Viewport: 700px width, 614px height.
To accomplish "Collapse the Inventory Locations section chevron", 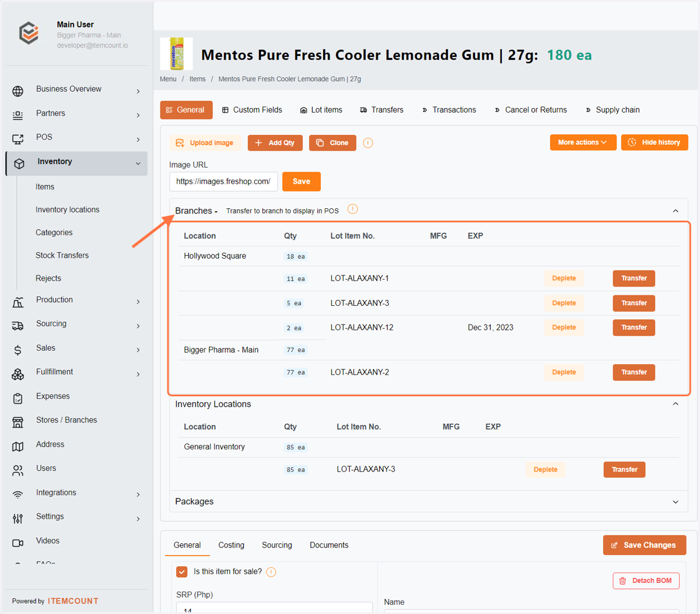I will (x=675, y=404).
